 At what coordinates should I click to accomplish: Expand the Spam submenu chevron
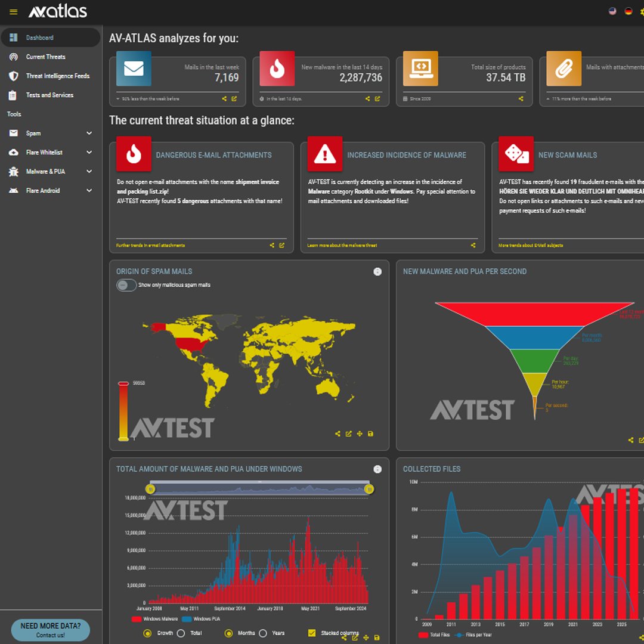[89, 133]
